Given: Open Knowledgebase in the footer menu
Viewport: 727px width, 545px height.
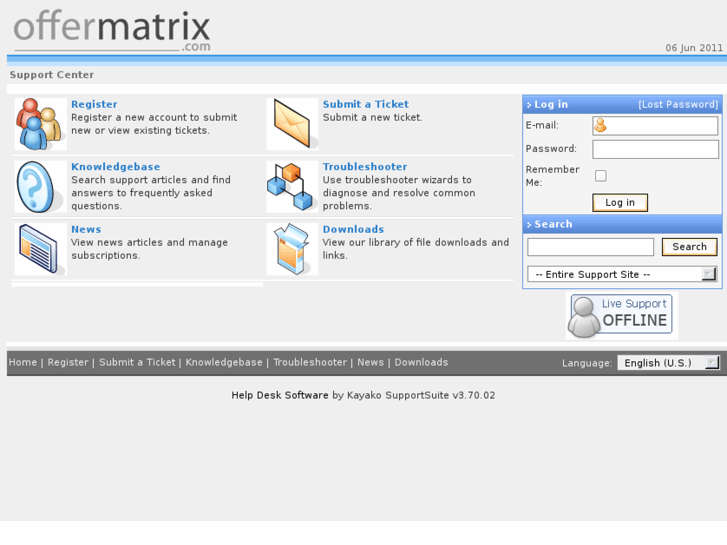Looking at the screenshot, I should pos(224,362).
